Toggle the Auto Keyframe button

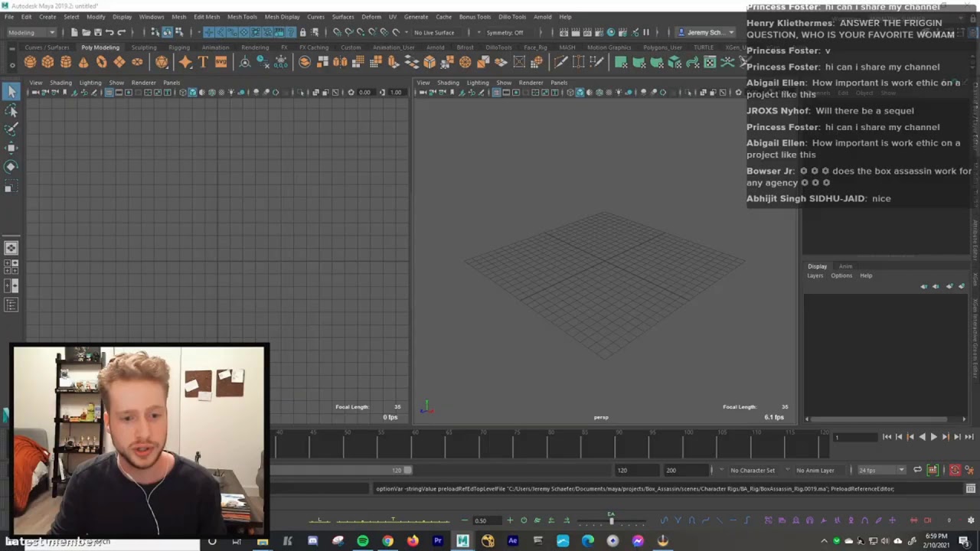[x=955, y=470]
